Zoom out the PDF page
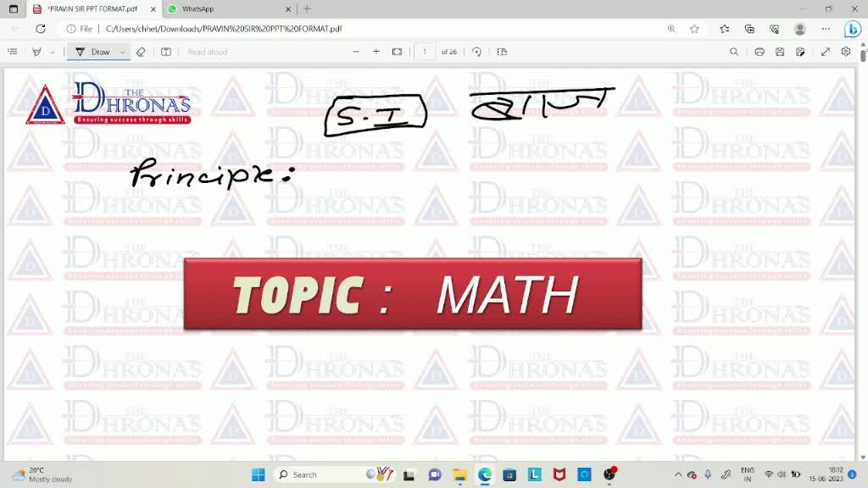 point(356,52)
